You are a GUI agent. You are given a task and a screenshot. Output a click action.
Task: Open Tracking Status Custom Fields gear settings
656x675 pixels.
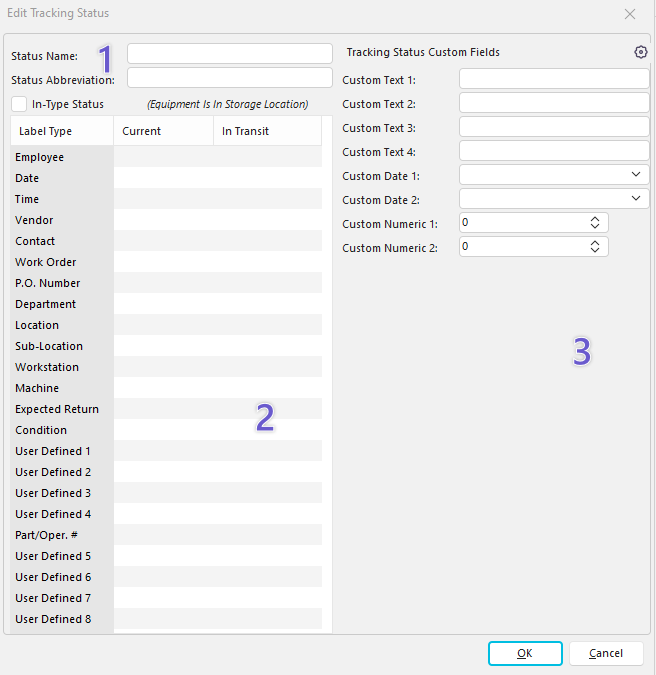click(x=641, y=52)
